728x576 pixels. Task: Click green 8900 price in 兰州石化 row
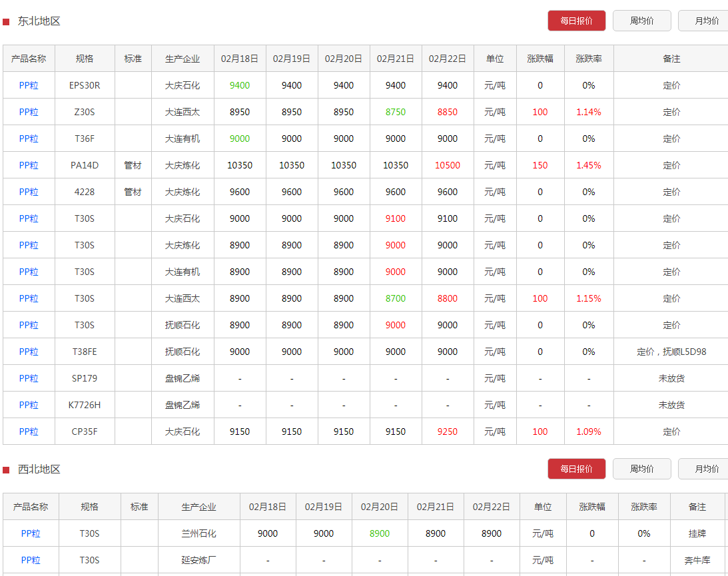point(380,534)
